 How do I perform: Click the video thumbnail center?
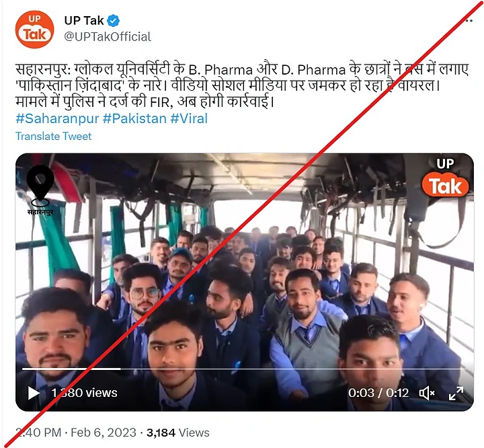click(x=245, y=282)
